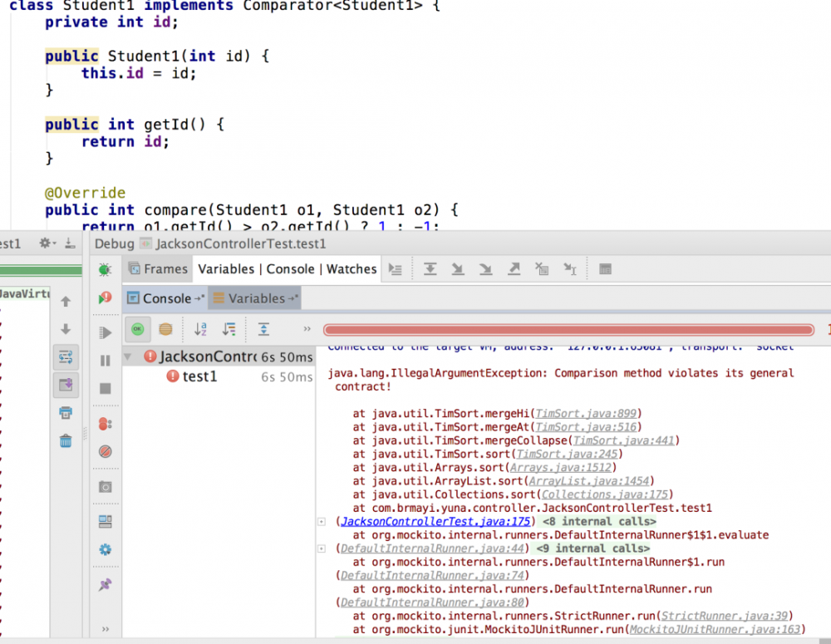Screen dimensions: 831x644
Task: Switch to Frames tab
Action: 159,269
